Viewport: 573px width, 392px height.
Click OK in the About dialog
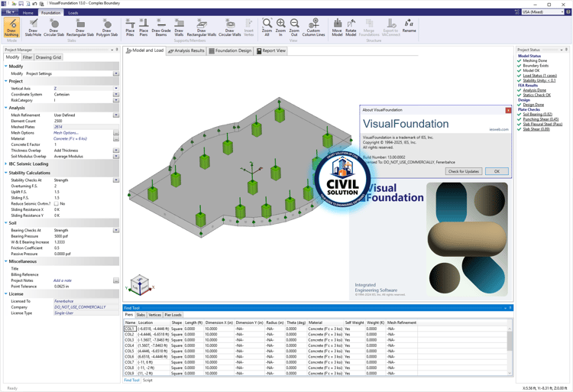tap(497, 171)
